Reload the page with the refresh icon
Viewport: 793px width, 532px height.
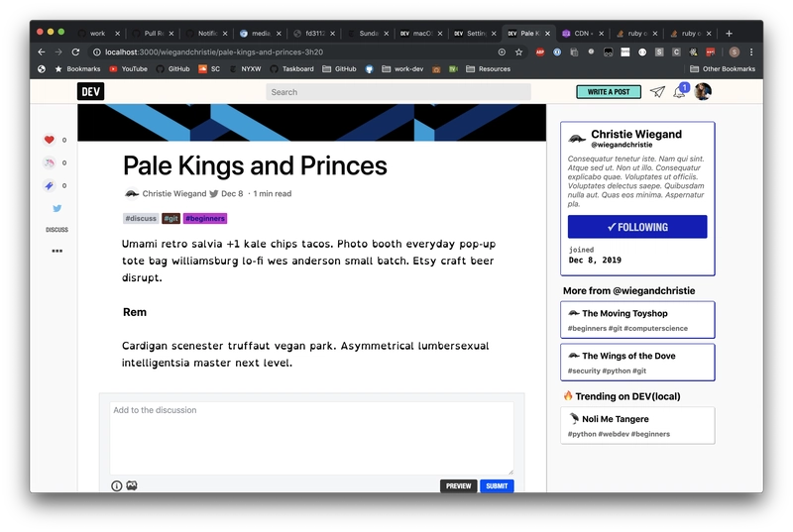tap(76, 53)
